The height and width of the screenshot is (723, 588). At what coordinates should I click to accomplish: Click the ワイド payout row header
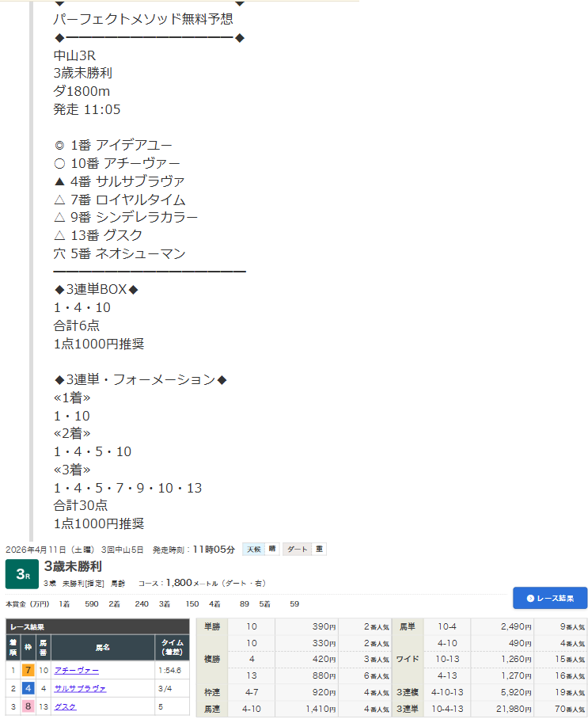click(408, 657)
